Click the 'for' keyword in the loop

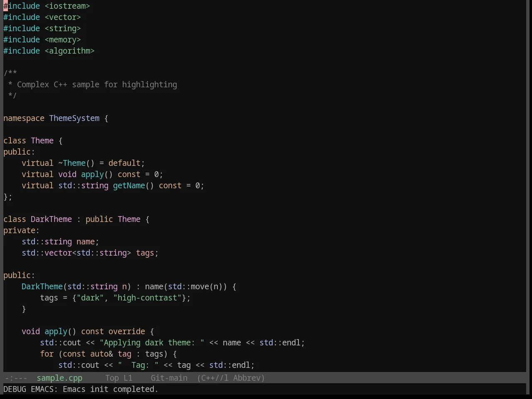(47, 354)
